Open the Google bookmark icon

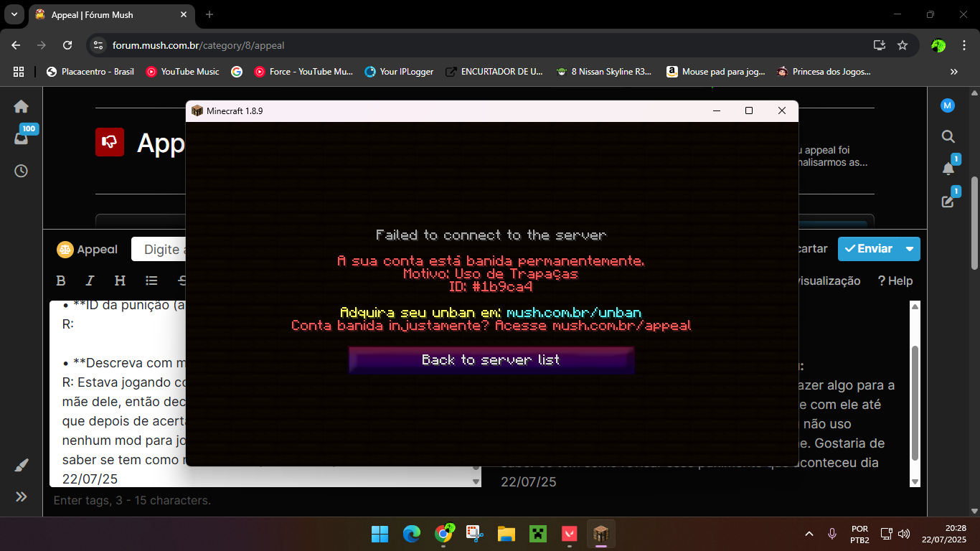click(236, 72)
